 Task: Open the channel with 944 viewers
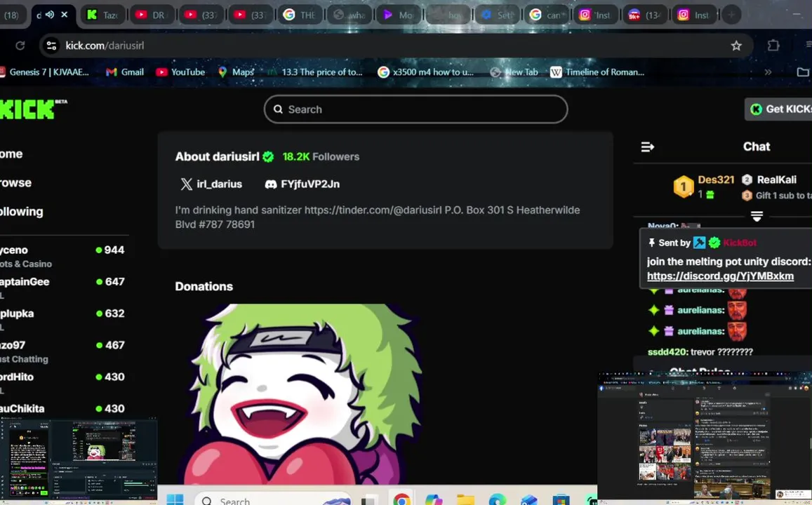coord(62,256)
